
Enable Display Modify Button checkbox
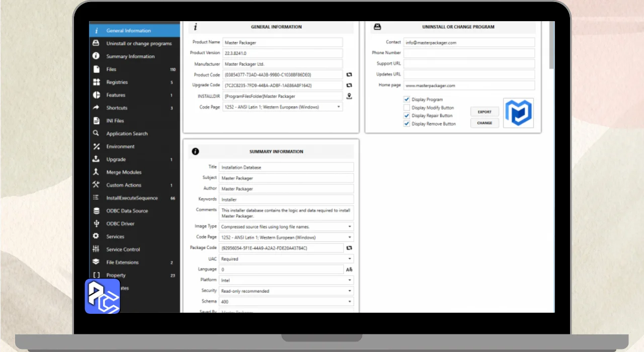(407, 108)
